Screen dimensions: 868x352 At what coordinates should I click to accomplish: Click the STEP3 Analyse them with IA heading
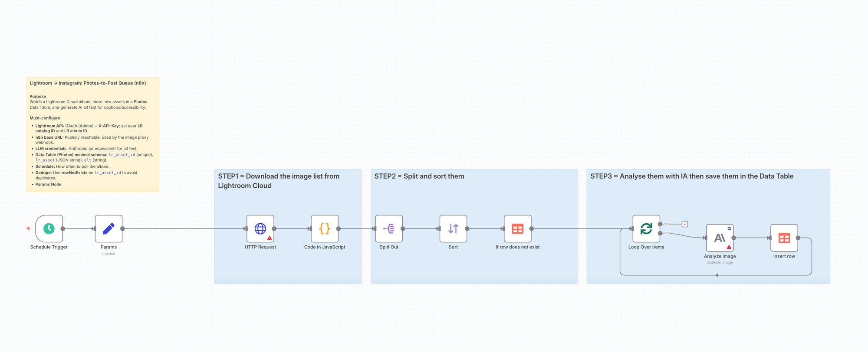692,176
